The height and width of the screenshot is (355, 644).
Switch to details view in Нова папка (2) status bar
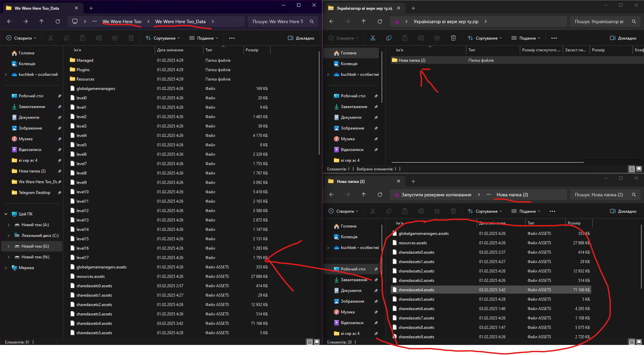632,342
